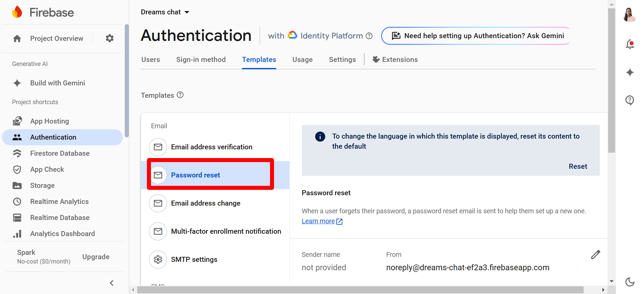The width and height of the screenshot is (644, 294).
Task: Click the Identity Platform help icon
Action: pos(369,36)
